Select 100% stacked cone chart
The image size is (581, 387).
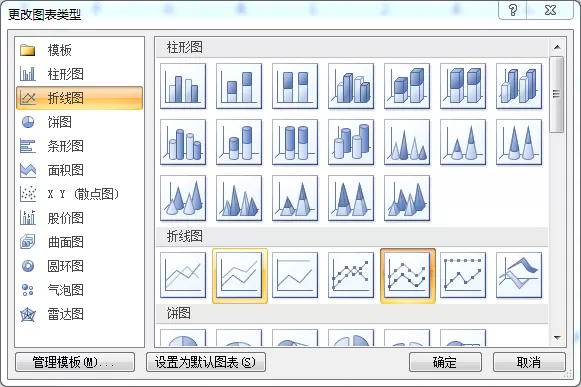519,142
